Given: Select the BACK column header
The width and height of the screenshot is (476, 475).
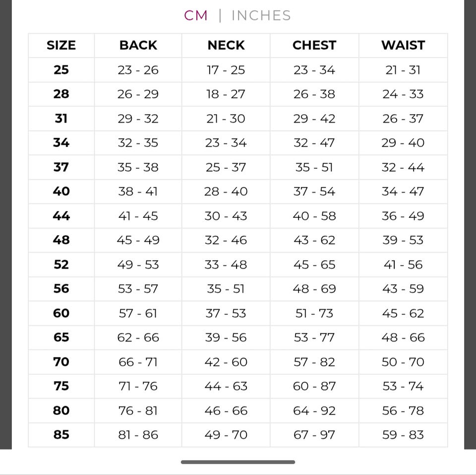Looking at the screenshot, I should [138, 45].
